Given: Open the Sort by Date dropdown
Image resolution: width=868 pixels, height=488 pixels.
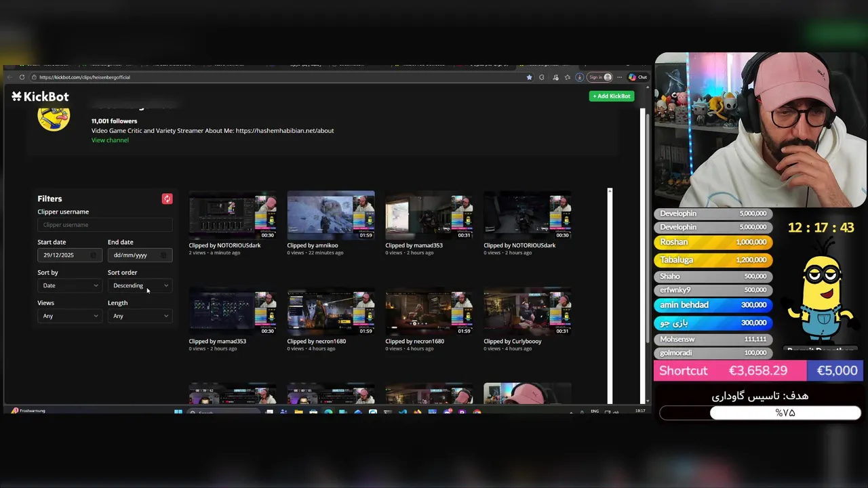Looking at the screenshot, I should (x=69, y=285).
